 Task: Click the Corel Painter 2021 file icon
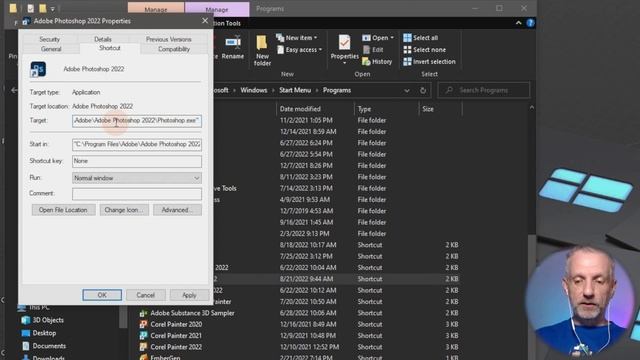point(143,336)
